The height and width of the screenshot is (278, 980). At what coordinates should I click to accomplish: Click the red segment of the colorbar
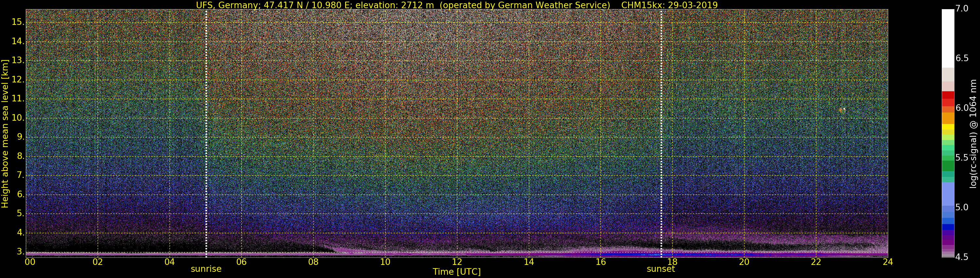(x=948, y=99)
